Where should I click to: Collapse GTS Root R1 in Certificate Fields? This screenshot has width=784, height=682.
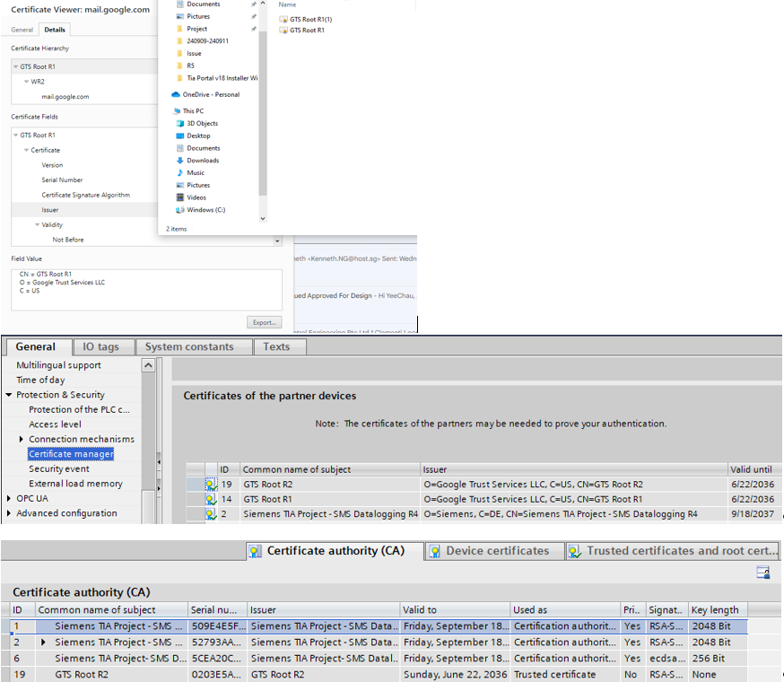click(x=15, y=135)
